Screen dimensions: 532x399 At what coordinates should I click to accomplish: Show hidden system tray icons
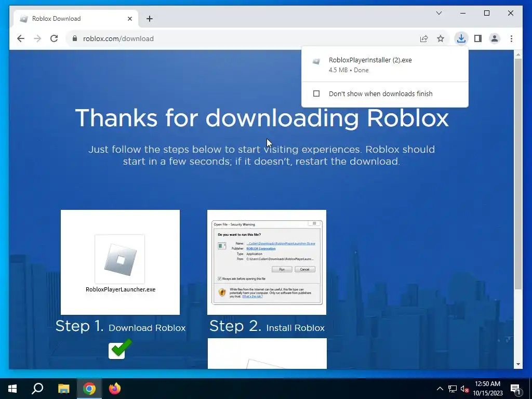(x=440, y=389)
